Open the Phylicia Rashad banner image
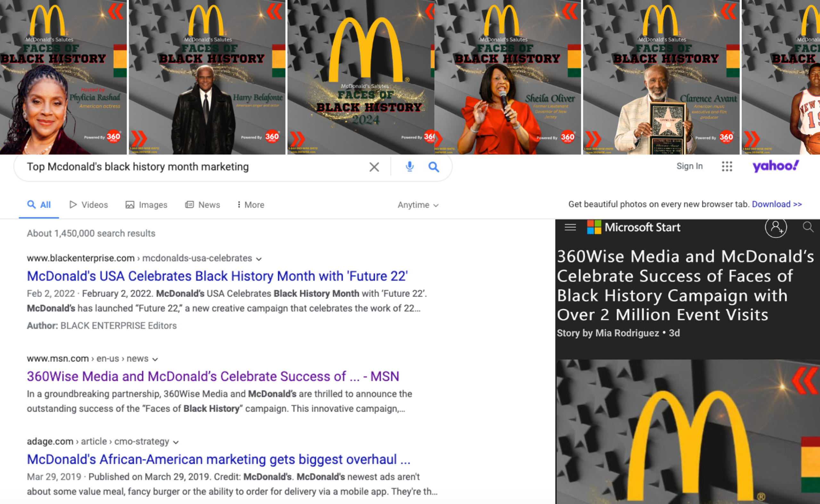Screen dimensions: 820x504 click(x=63, y=77)
